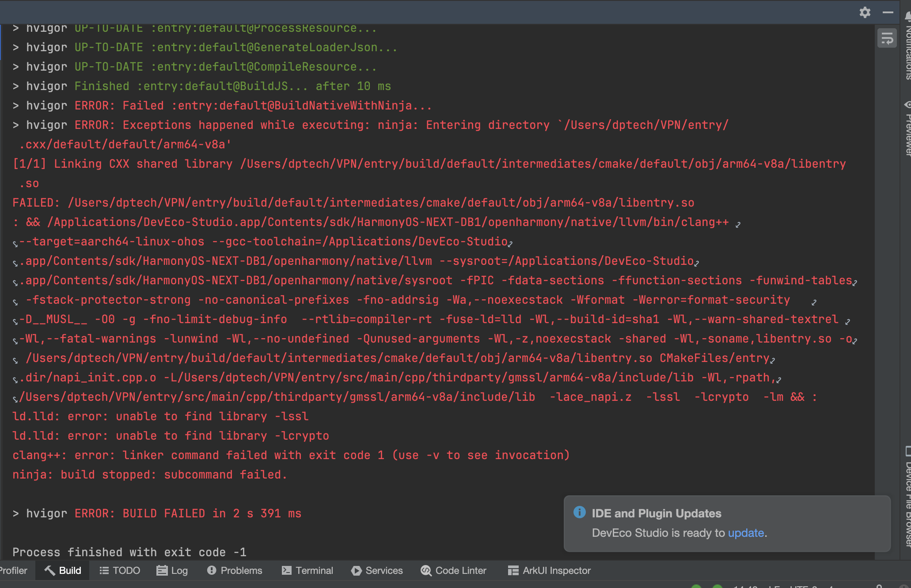Click the 'linker command failed with exit code 1' line
The height and width of the screenshot is (588, 911).
coord(291,455)
